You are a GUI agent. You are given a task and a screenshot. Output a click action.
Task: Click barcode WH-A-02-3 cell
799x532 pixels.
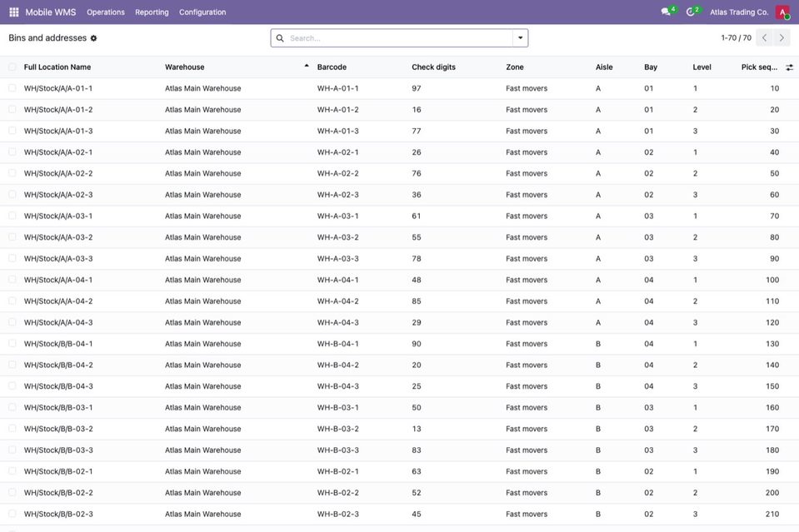337,195
